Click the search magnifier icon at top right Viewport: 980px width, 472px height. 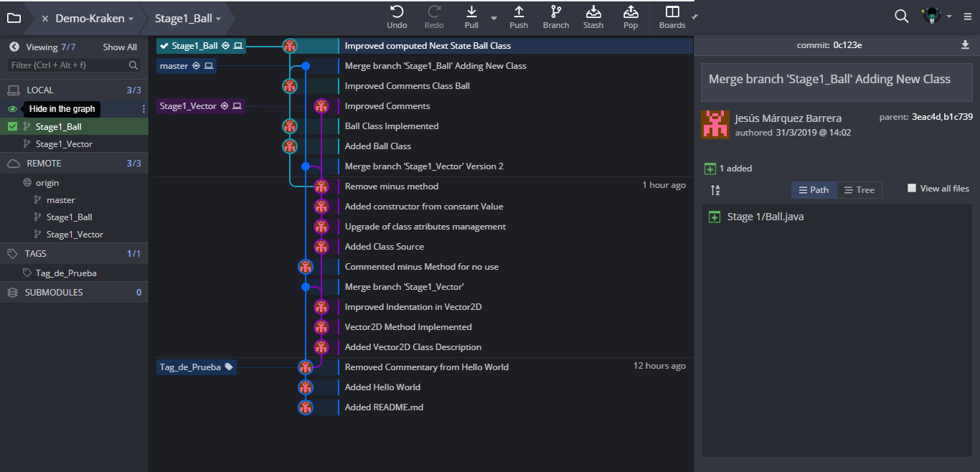(x=902, y=16)
